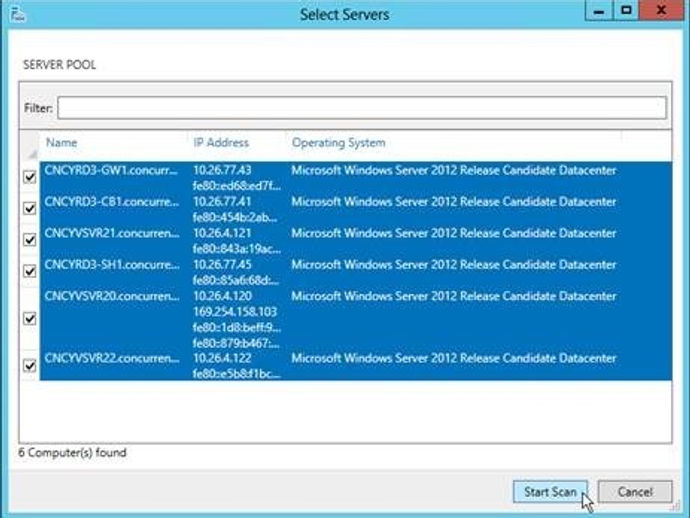Viewport: 690px width, 518px height.
Task: Toggle the CNCYRD3-SH1 server checkbox
Action: pos(29,271)
